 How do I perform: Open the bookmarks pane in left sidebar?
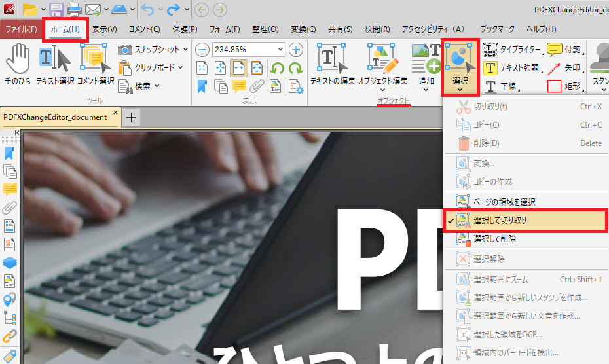point(9,153)
